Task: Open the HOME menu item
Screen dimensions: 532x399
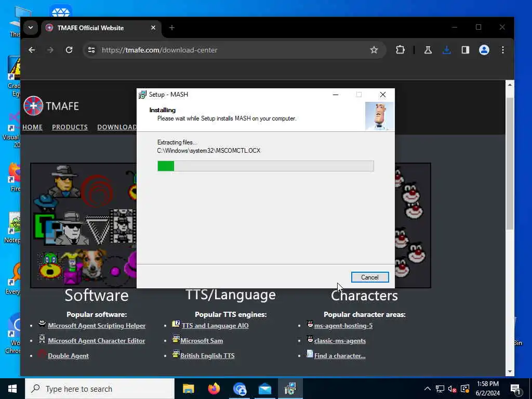Action: coord(33,127)
